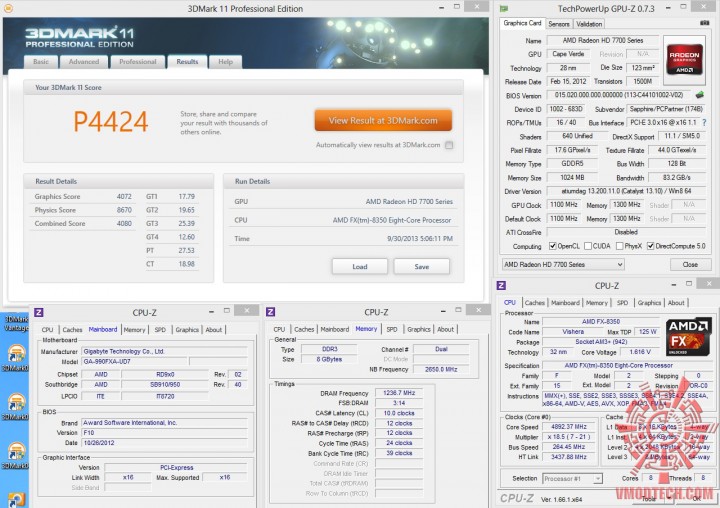Click the BIOS date 10/26/2012 in CPU-Z
Screen dimensions: 720x508
click(x=164, y=443)
